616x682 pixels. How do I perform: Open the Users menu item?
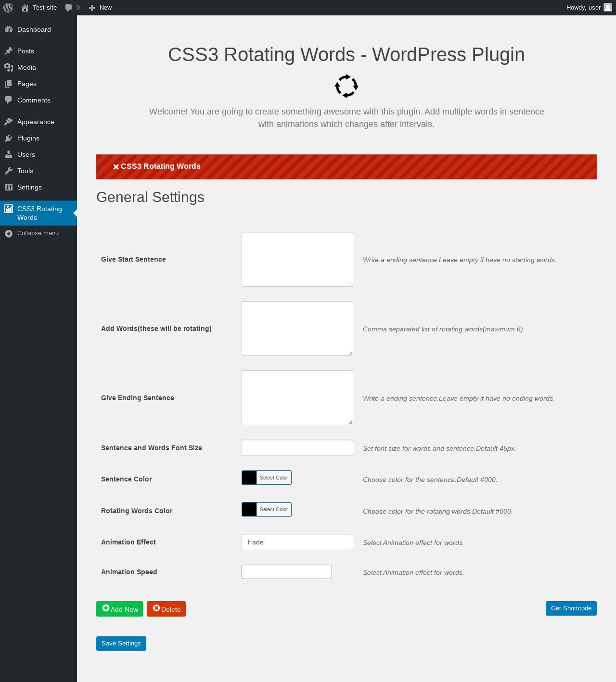pyautogui.click(x=38, y=154)
